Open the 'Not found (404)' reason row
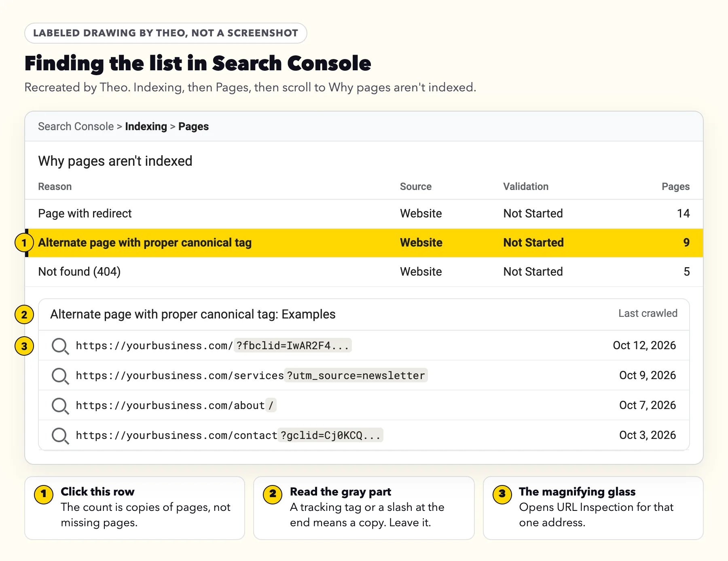This screenshot has height=561, width=728. [x=364, y=272]
